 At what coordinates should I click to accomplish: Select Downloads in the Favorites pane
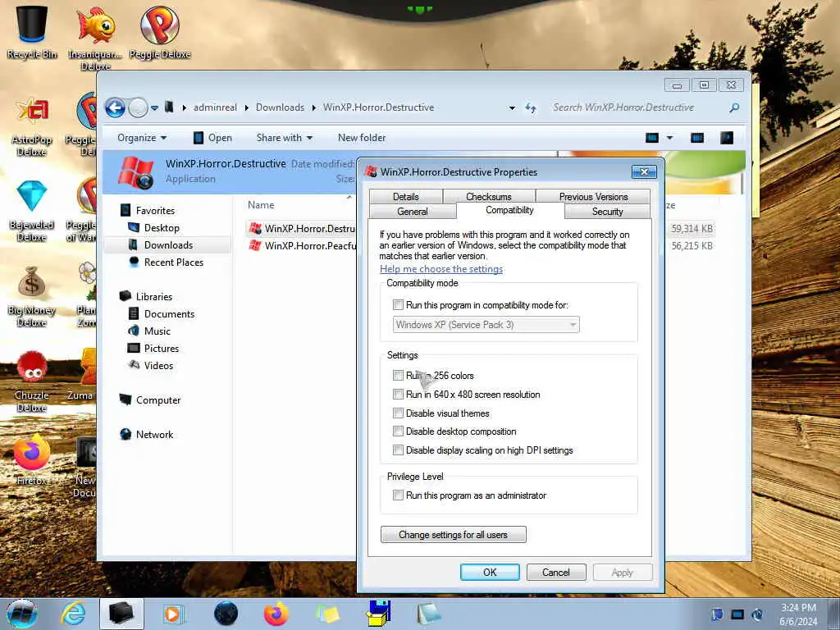[167, 244]
